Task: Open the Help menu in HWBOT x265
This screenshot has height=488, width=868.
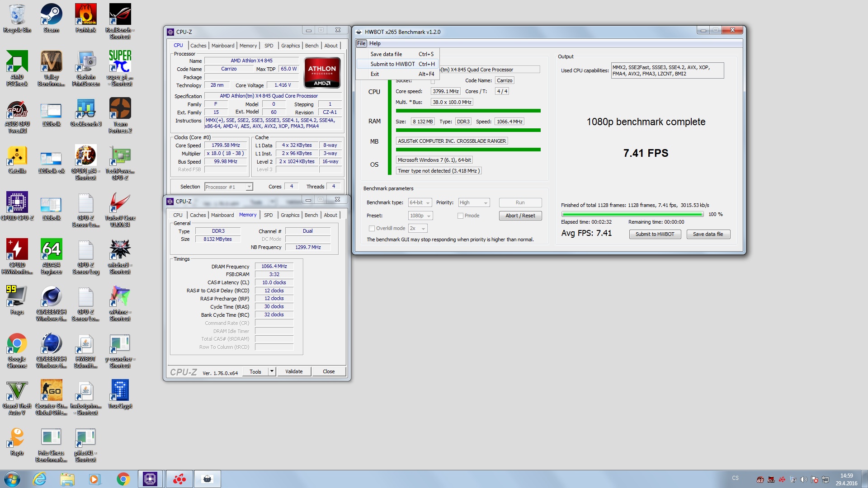Action: click(x=375, y=43)
